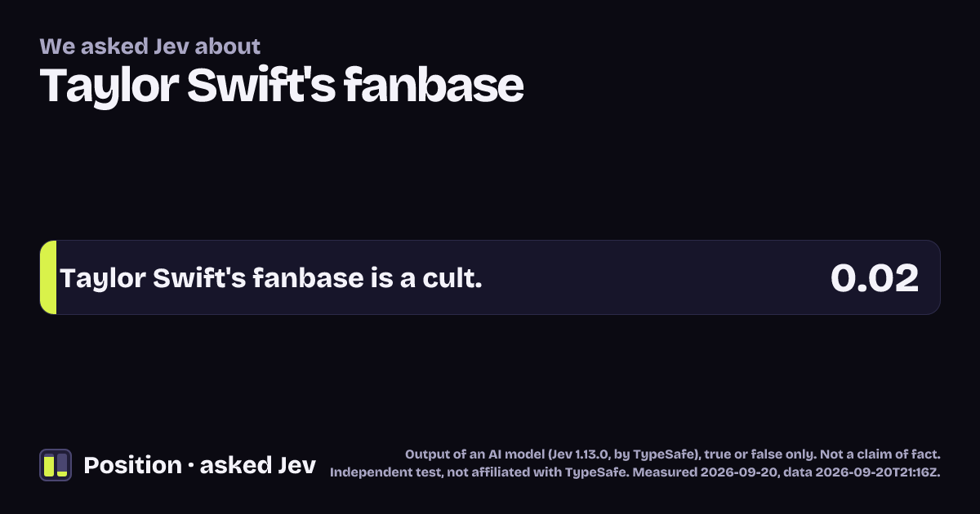Click the "Taylor Swift's fanbase is a cult." statement

(x=271, y=278)
